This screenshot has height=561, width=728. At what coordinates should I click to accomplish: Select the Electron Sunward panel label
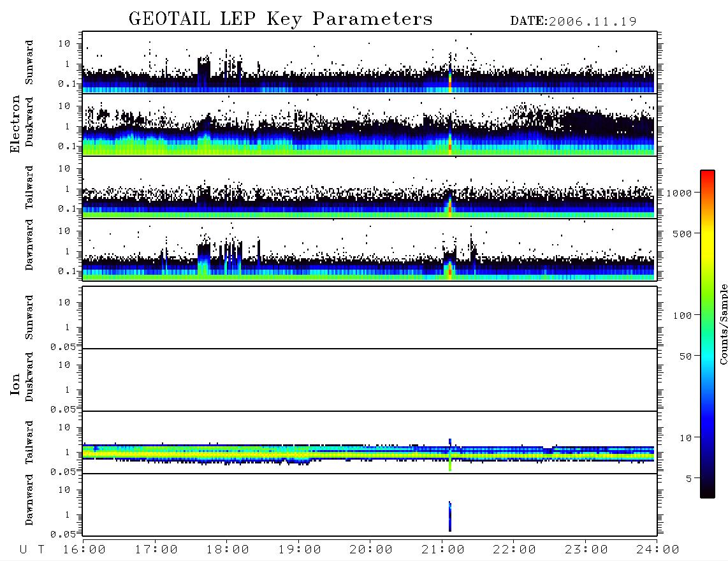(29, 62)
